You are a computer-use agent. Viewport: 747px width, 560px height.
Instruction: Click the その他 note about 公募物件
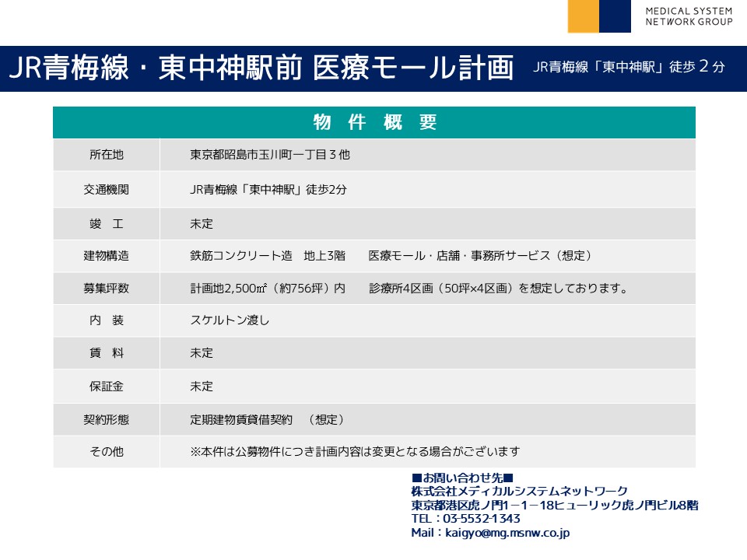point(355,451)
